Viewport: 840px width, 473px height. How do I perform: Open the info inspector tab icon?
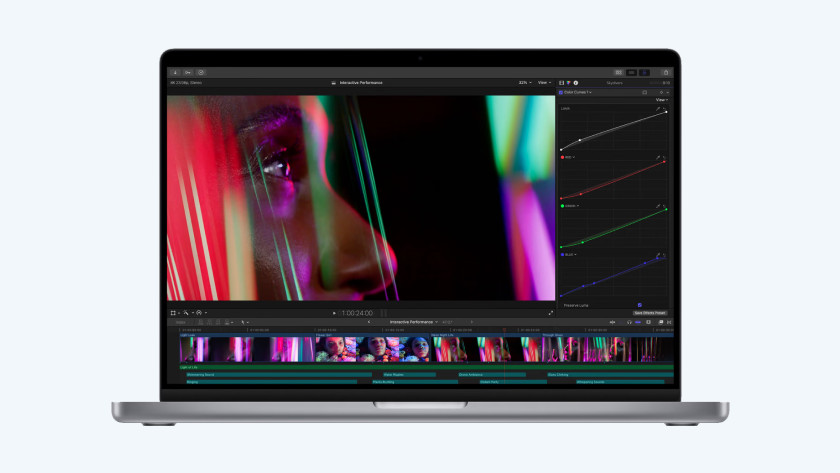pos(576,83)
